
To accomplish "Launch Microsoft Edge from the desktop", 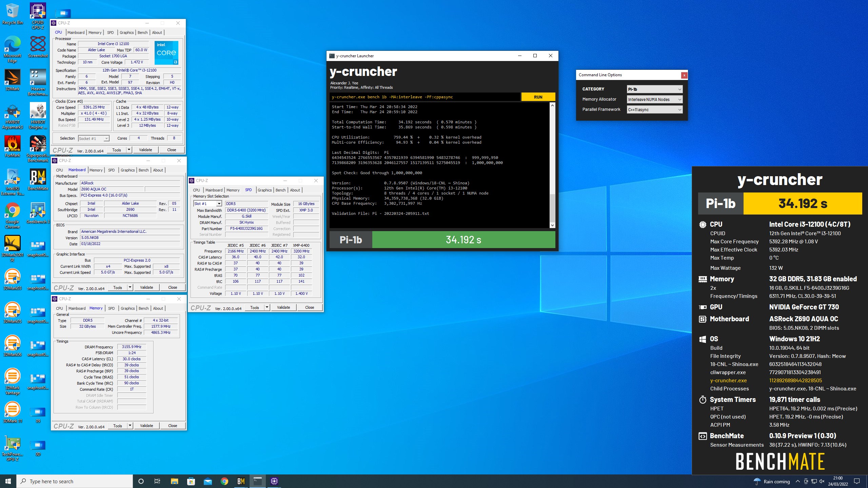I will point(12,49).
